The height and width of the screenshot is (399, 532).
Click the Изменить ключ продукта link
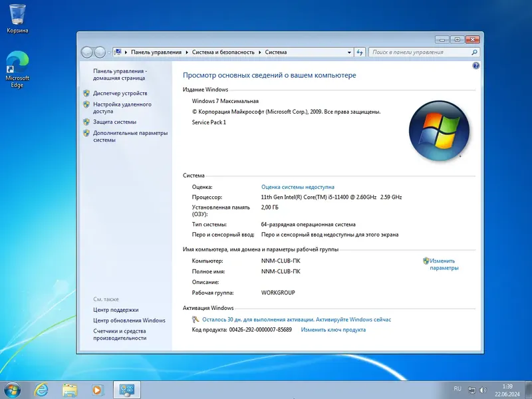(332, 329)
